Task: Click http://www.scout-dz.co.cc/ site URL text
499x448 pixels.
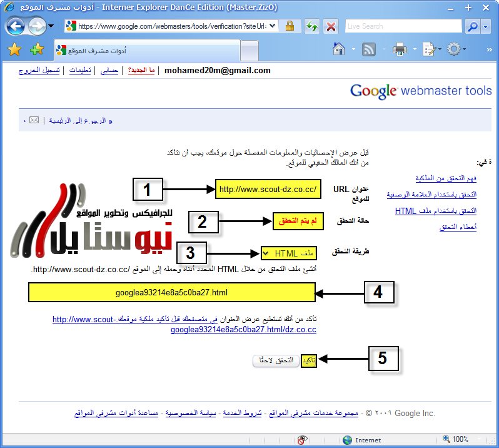Action: coord(268,190)
